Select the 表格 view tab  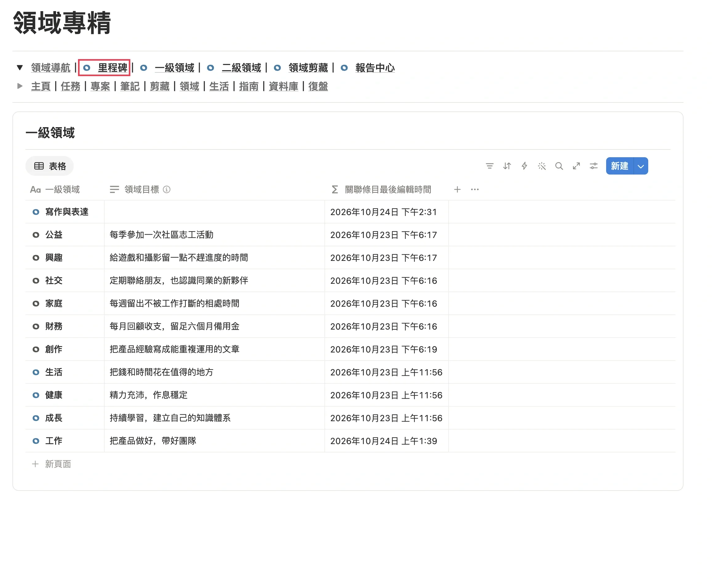[50, 166]
